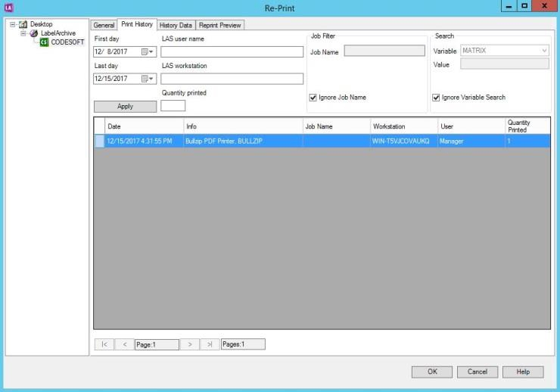Click the Desktop tree icon
The width and height of the screenshot is (560, 392).
pyautogui.click(x=23, y=24)
